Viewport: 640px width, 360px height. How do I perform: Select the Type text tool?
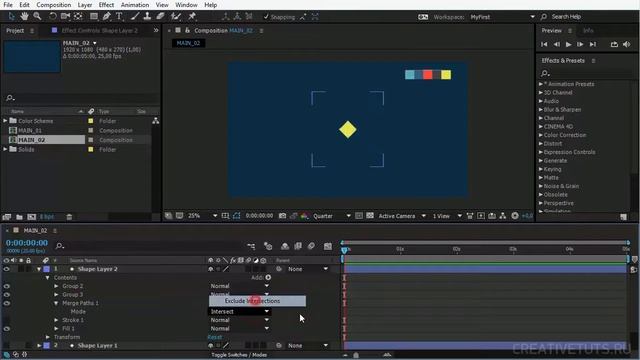119,16
